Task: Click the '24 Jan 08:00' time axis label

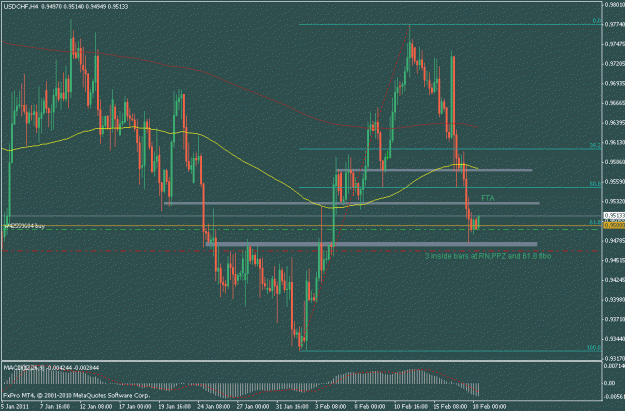Action: (214, 407)
